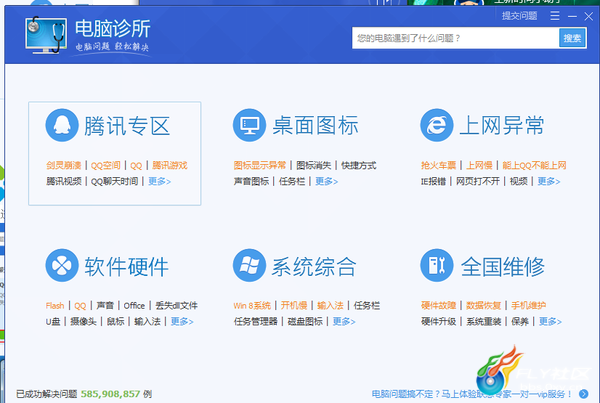Expand 更多> under 全国维修
This screenshot has height=403, width=600.
tap(550, 321)
